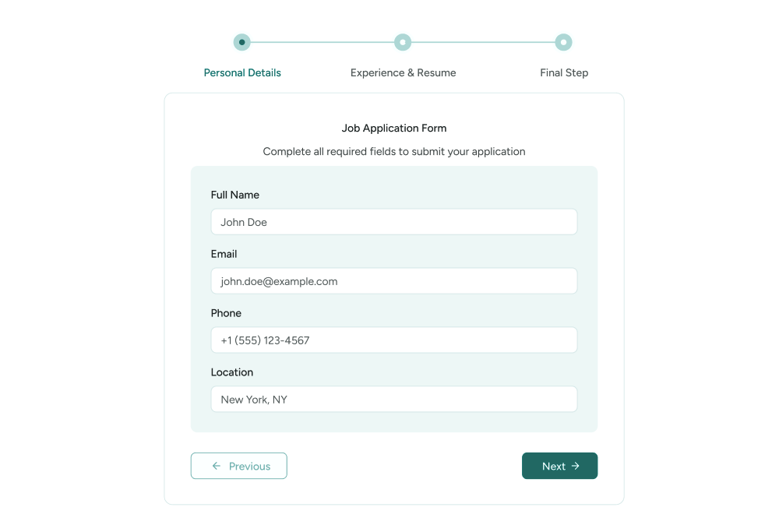Click the left arrow icon in Previous
This screenshot has width=779, height=532.
[x=217, y=466]
